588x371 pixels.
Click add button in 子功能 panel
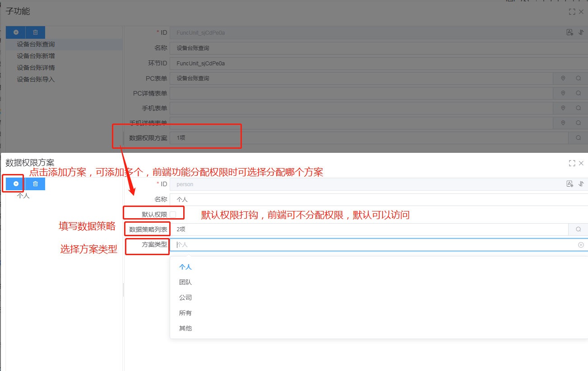tap(16, 32)
